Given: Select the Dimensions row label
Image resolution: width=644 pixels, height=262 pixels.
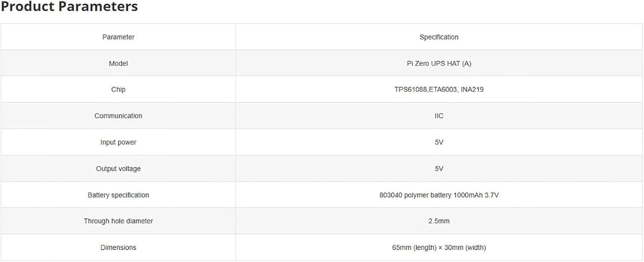Looking at the screenshot, I should (x=118, y=247).
